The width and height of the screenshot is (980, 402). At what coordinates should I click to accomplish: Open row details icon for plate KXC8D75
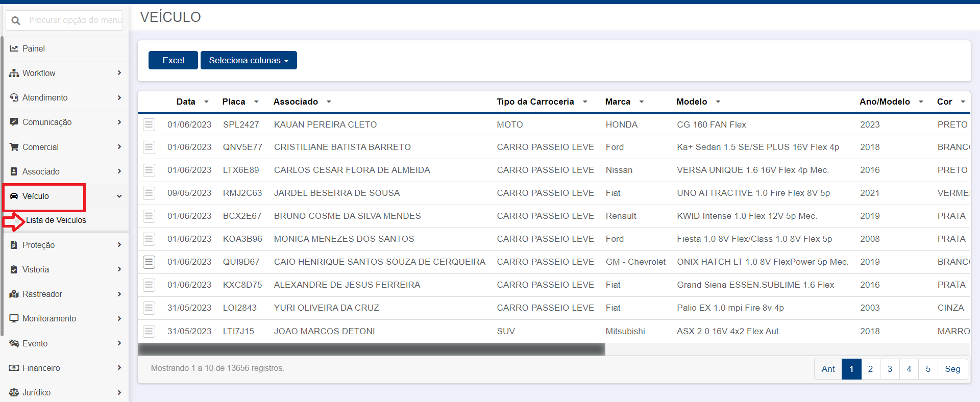click(149, 285)
